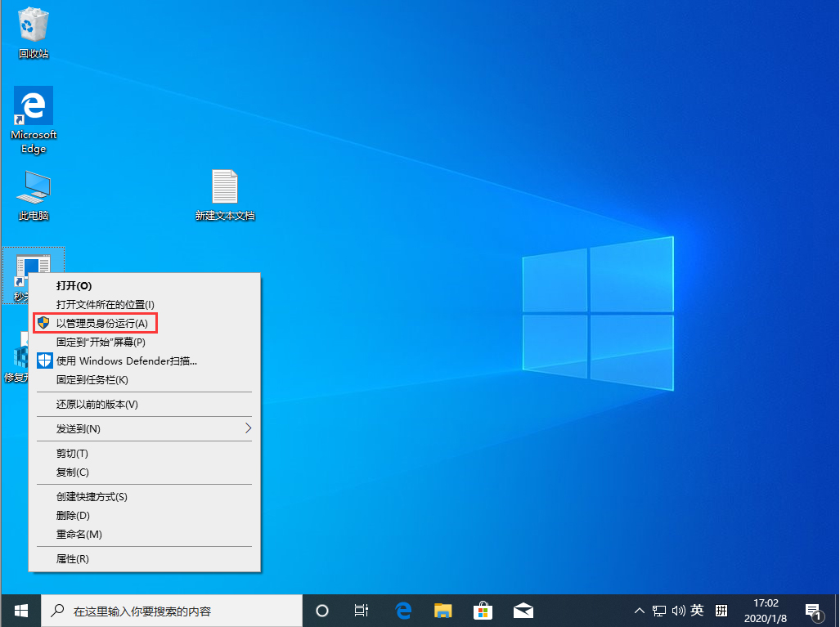The height and width of the screenshot is (627, 840).
Task: Click the Cortana circle icon
Action: [x=321, y=610]
